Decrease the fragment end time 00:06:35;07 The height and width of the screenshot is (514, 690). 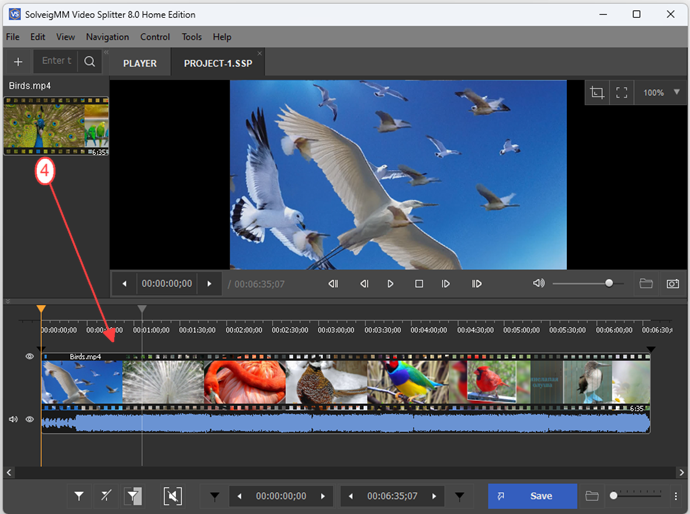351,496
